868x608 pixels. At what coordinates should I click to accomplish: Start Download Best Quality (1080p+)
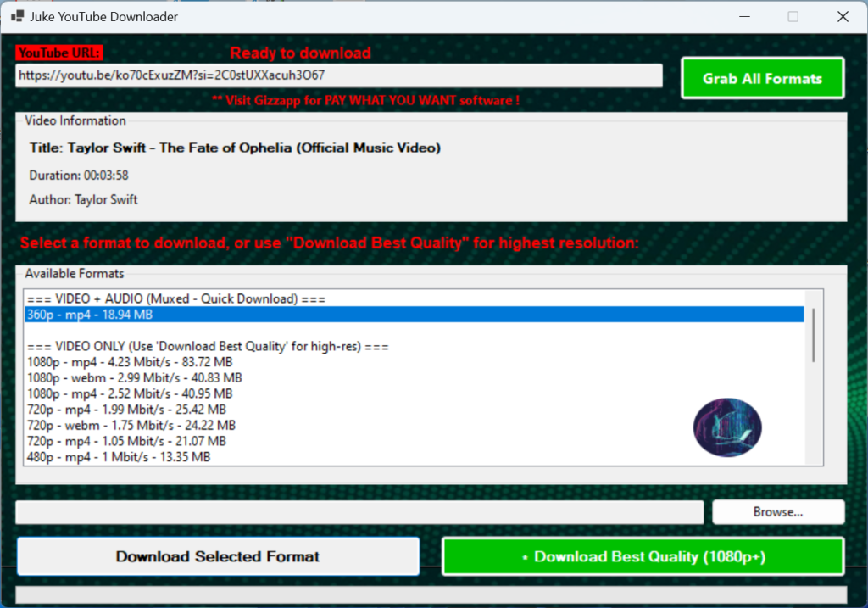(643, 557)
